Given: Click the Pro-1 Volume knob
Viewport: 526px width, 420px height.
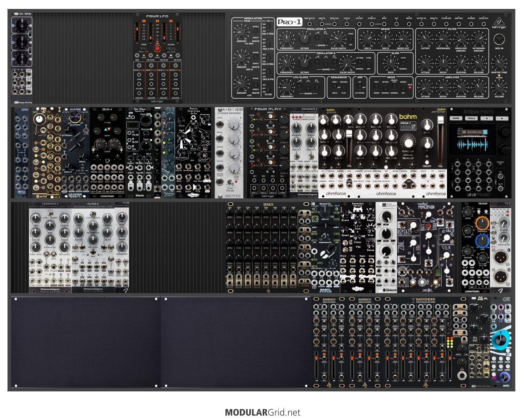Looking at the screenshot, I should pos(499,87).
